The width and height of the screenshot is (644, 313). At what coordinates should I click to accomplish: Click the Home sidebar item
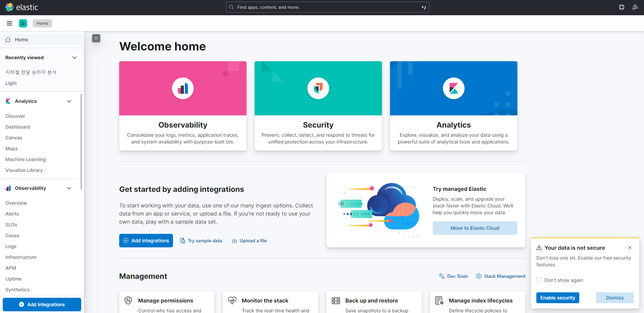click(x=42, y=40)
